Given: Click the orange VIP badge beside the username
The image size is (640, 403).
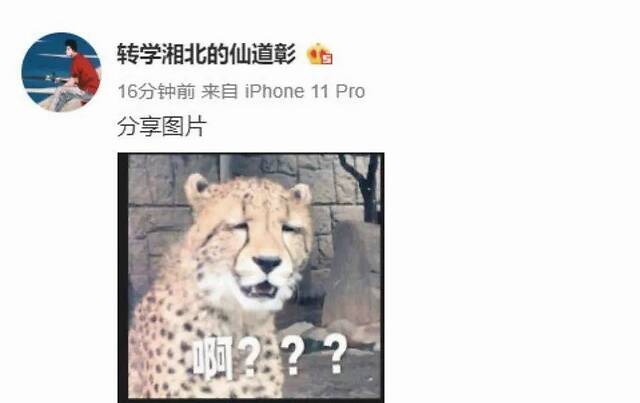Looking at the screenshot, I should (320, 54).
